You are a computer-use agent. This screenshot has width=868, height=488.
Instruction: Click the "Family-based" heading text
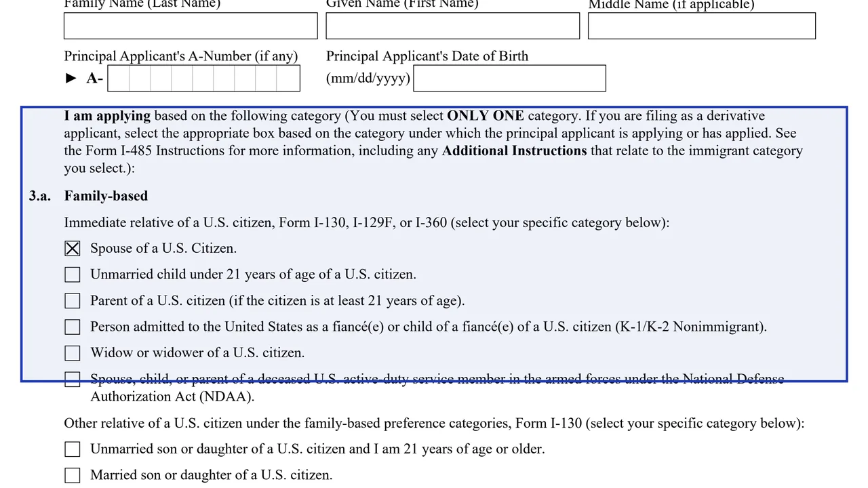click(106, 196)
